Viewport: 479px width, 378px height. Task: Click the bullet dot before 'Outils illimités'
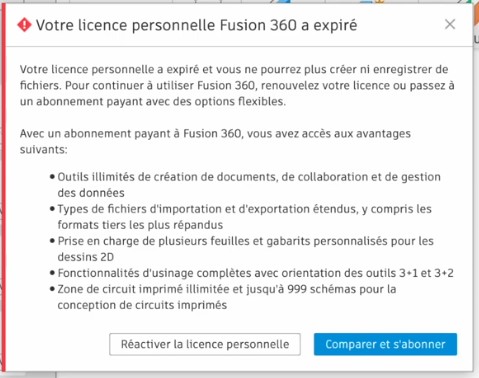coord(52,177)
